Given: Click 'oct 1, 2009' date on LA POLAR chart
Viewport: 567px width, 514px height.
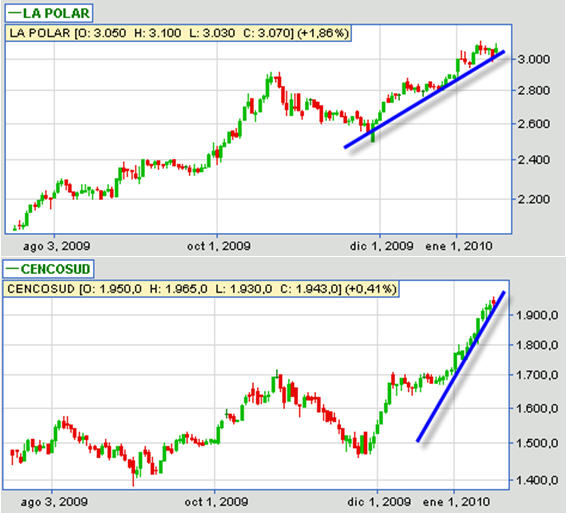Looking at the screenshot, I should point(219,246).
